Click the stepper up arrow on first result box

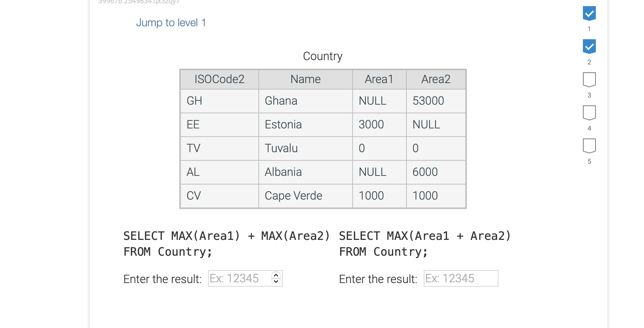click(275, 275)
